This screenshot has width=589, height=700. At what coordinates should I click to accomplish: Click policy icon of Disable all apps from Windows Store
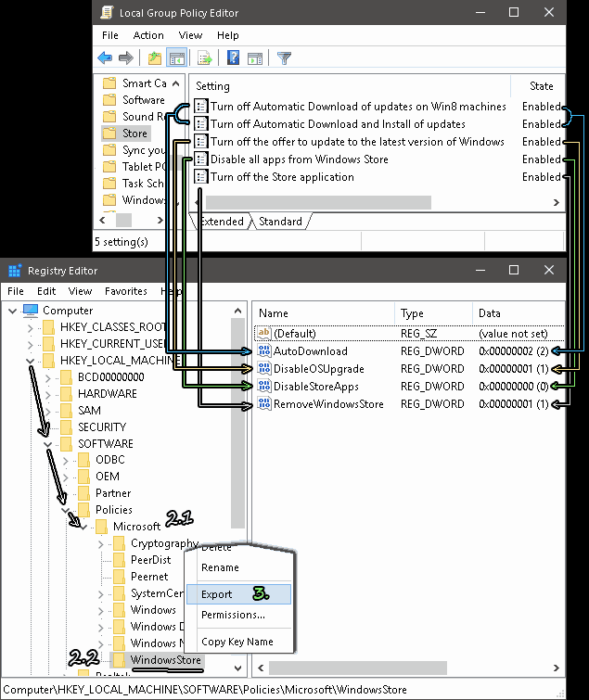(201, 159)
